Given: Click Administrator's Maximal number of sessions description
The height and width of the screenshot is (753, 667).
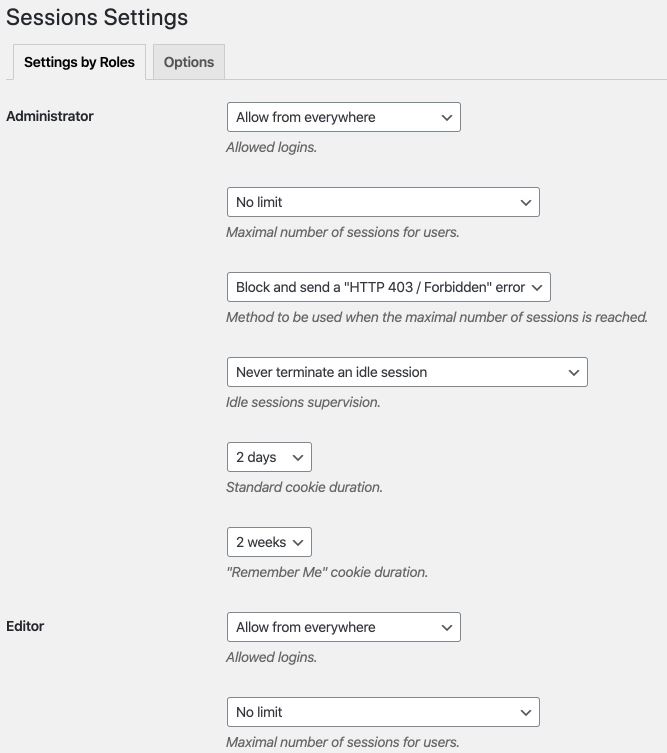Looking at the screenshot, I should (x=343, y=232).
